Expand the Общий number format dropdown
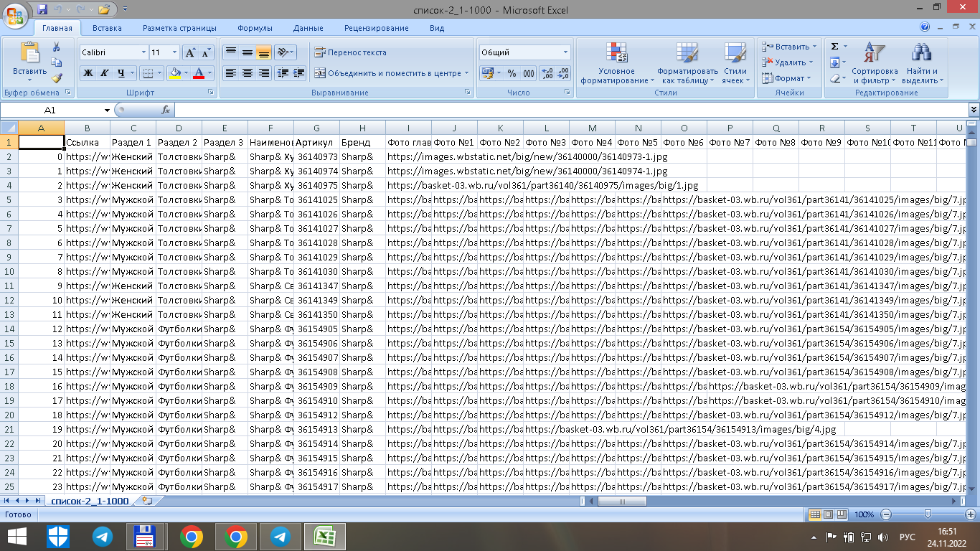This screenshot has height=551, width=980. 565,52
